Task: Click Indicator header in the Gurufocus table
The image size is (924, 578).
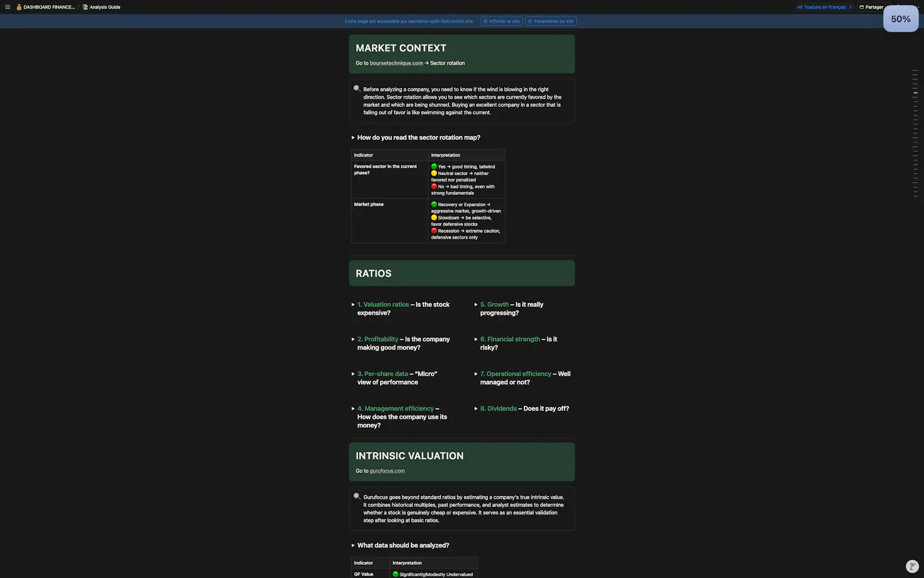Action: (x=370, y=563)
